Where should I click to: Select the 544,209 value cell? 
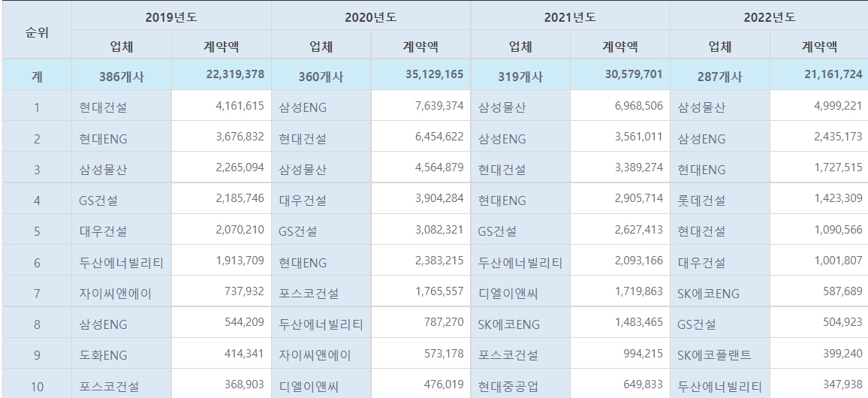point(222,321)
